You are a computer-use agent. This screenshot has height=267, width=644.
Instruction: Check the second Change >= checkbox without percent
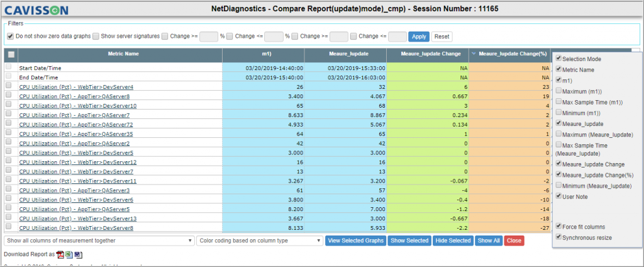point(294,36)
